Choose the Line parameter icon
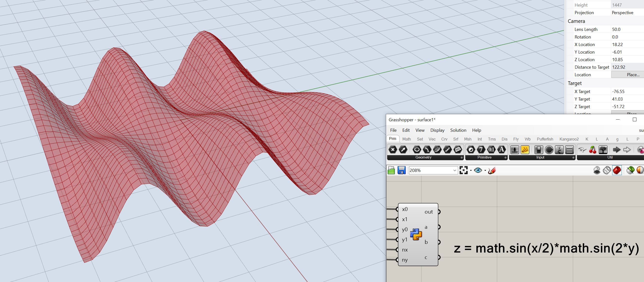Viewport: 644px width, 282px height. pyautogui.click(x=447, y=150)
